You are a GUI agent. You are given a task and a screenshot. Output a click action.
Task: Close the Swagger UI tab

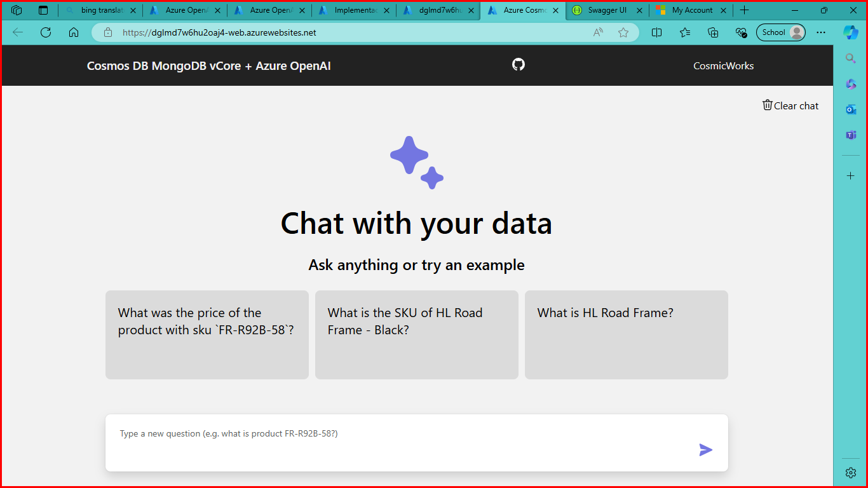640,10
